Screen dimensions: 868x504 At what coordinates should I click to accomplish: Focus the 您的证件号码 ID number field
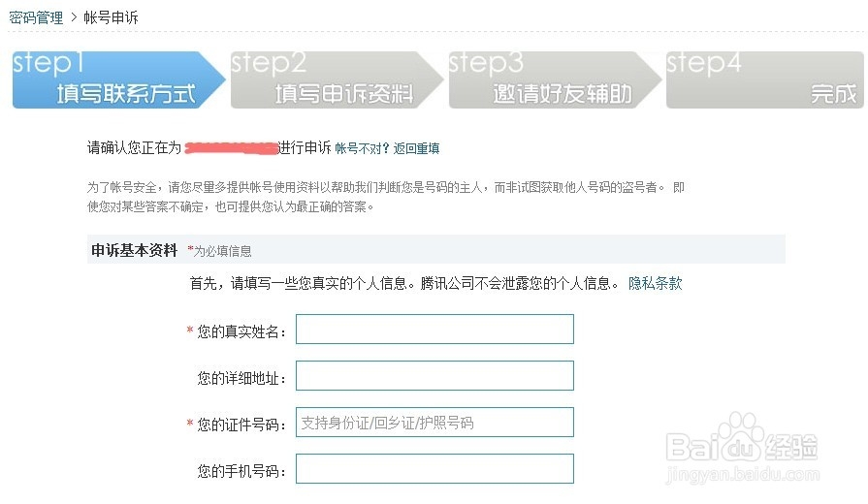[434, 423]
